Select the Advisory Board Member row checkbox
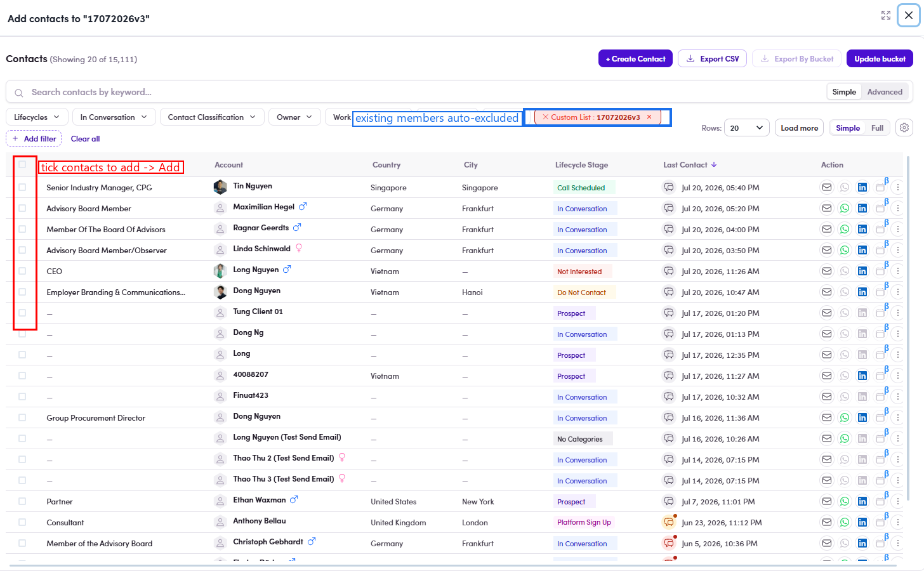The width and height of the screenshot is (924, 571). 22,208
